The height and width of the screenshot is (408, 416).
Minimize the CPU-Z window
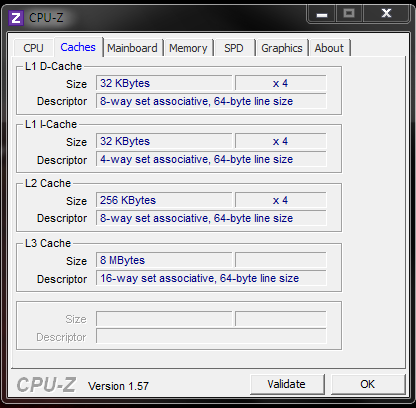coord(322,14)
